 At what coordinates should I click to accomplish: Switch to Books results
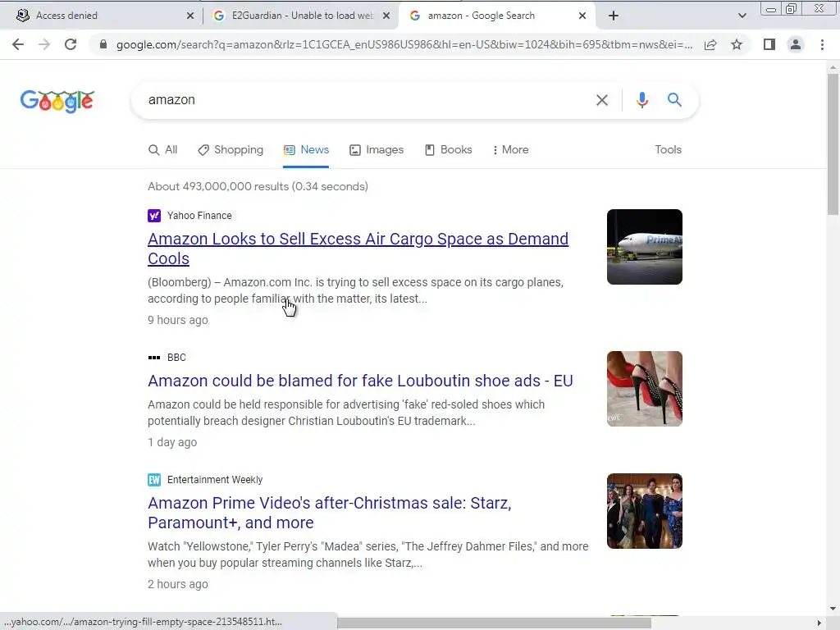pos(449,150)
